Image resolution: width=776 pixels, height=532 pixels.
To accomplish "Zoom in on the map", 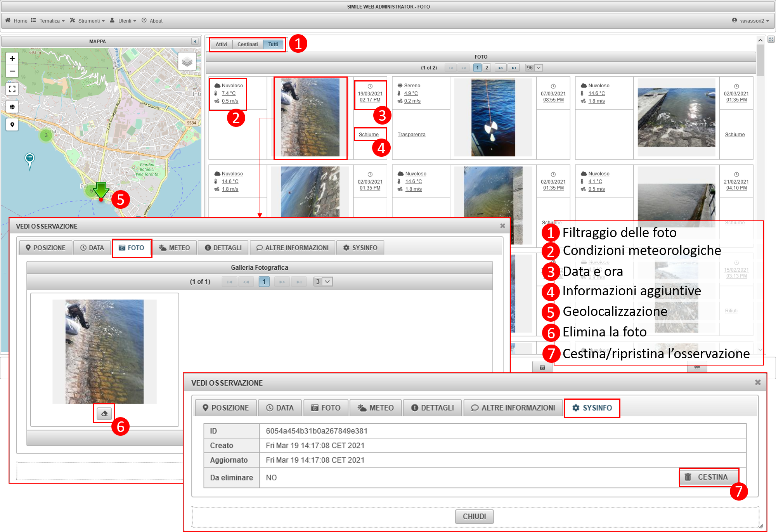I will tap(12, 59).
